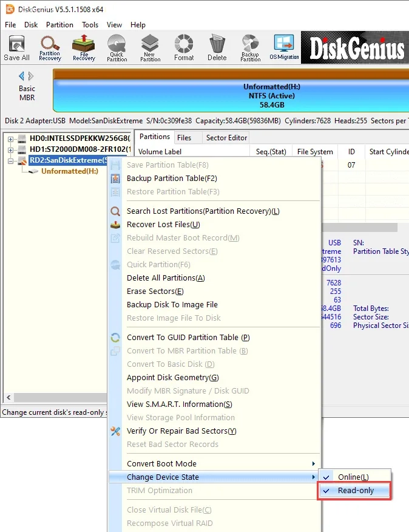
Task: Click the Delete trash can icon
Action: click(217, 48)
